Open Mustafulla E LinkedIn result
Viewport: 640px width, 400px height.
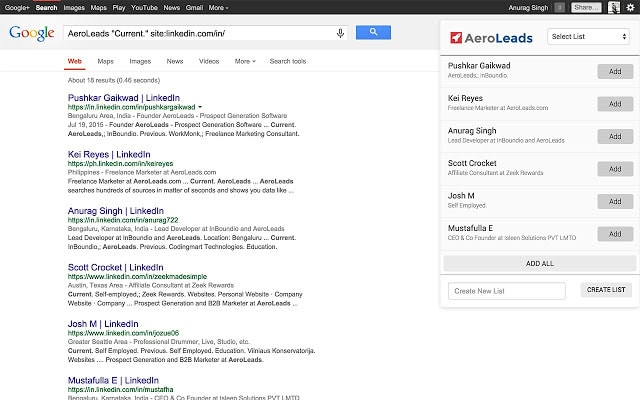113,380
